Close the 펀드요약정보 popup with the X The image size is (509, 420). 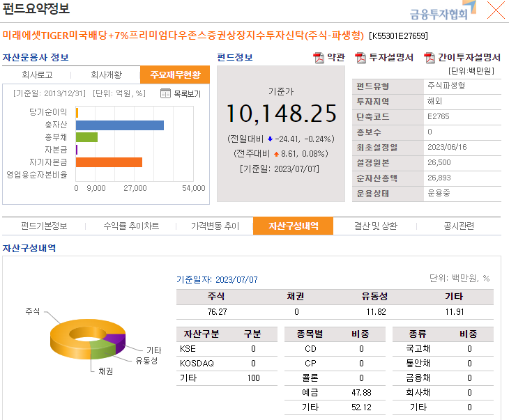coord(496,10)
